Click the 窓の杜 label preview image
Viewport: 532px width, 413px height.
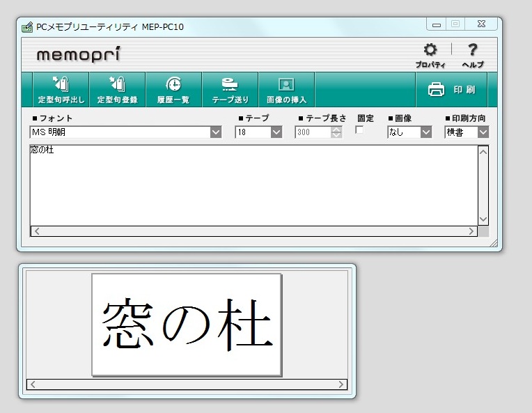(x=187, y=325)
